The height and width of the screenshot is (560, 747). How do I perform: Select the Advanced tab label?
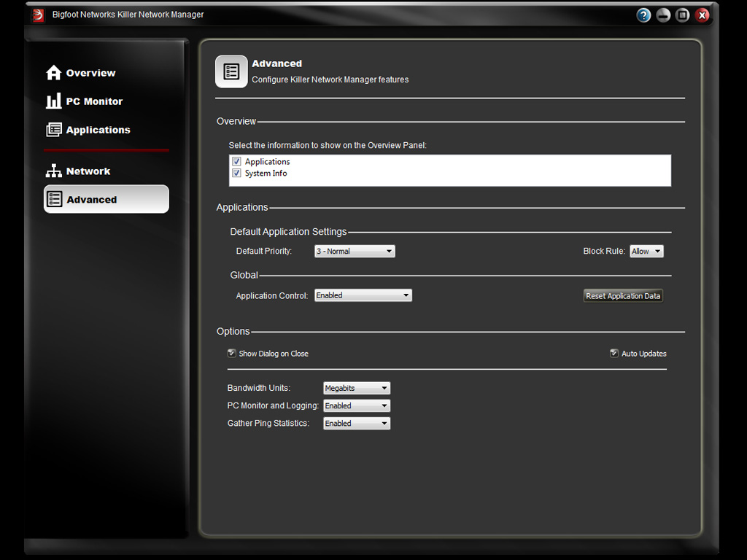[91, 200]
